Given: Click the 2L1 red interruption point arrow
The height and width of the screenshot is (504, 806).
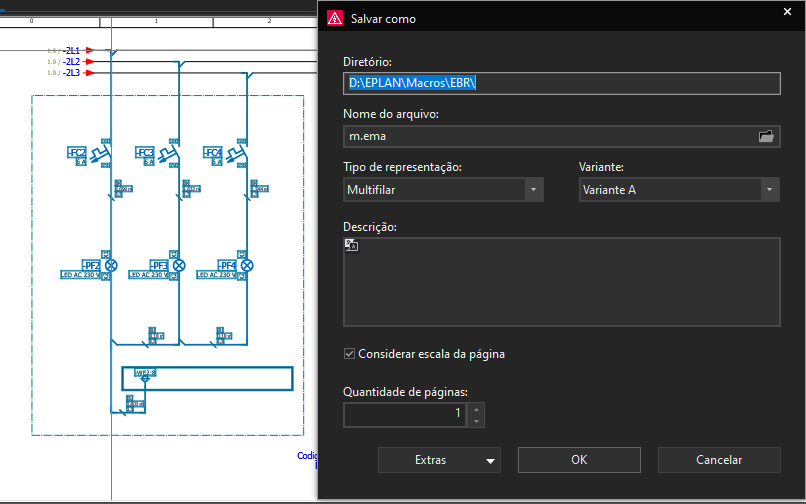Looking at the screenshot, I should pyautogui.click(x=90, y=49).
